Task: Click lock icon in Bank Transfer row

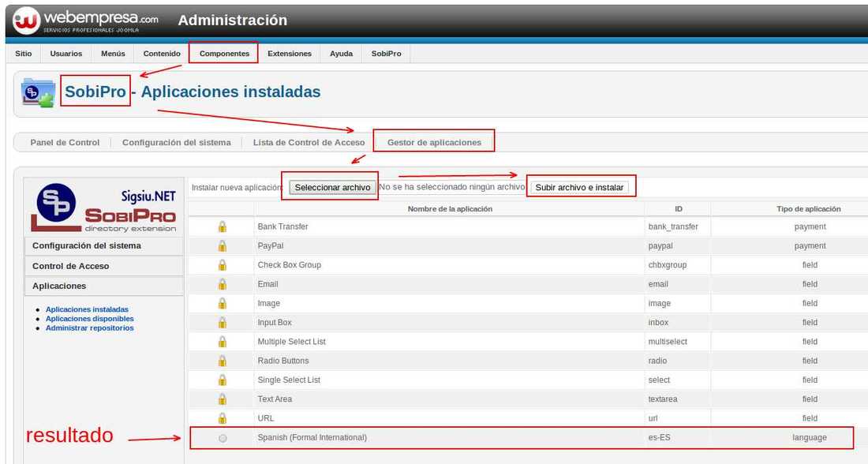Action: click(x=222, y=226)
